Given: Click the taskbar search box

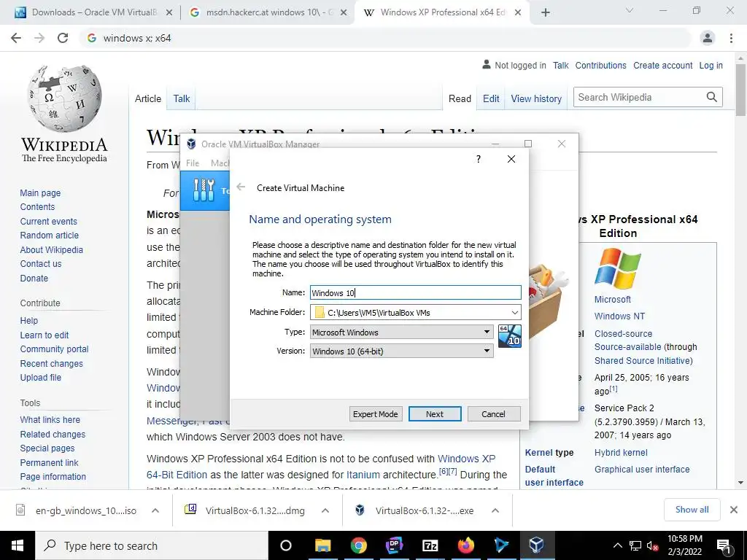Looking at the screenshot, I should tap(152, 545).
